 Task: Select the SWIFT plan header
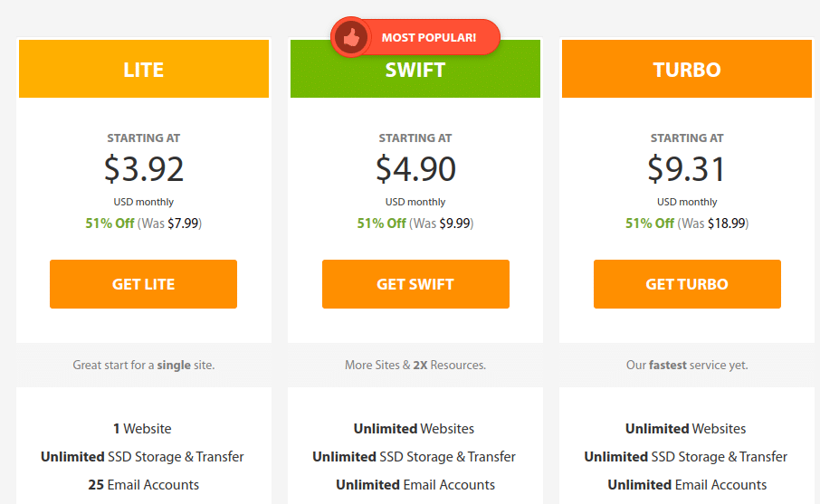415,70
